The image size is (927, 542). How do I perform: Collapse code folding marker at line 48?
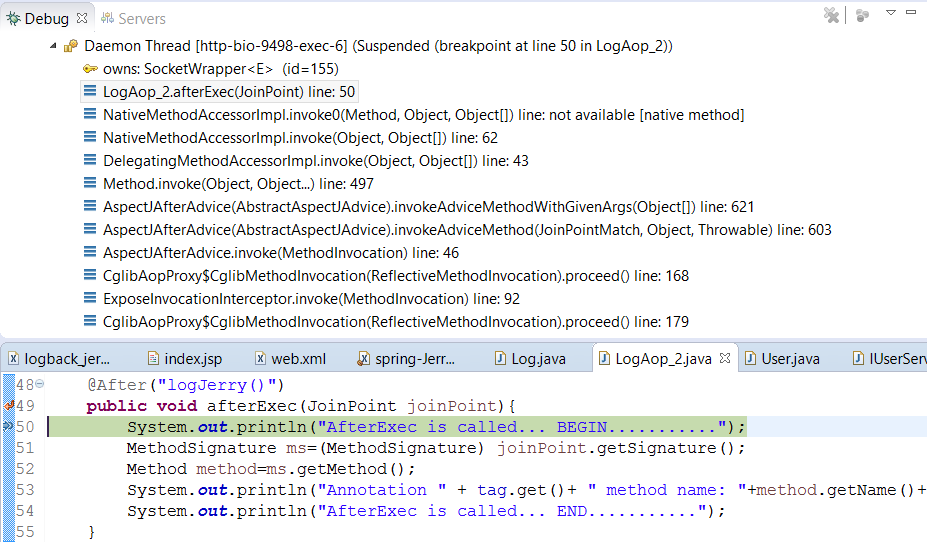coord(40,384)
